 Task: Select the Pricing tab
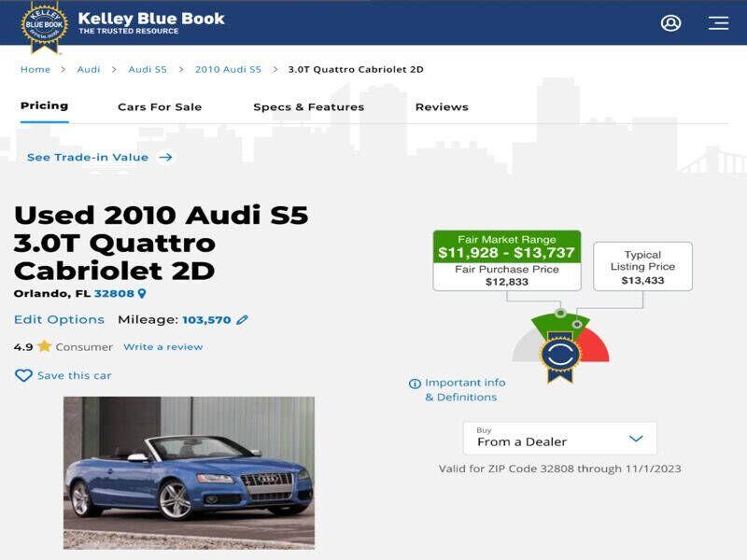click(x=44, y=105)
